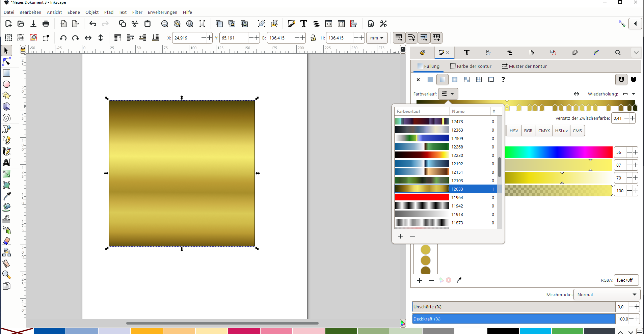
Task: Choose the Text tool in toolbox
Action: (7, 163)
